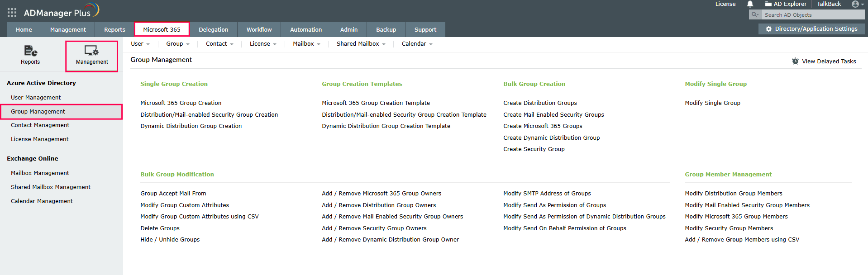
Task: Click the notification bell icon
Action: tap(750, 4)
